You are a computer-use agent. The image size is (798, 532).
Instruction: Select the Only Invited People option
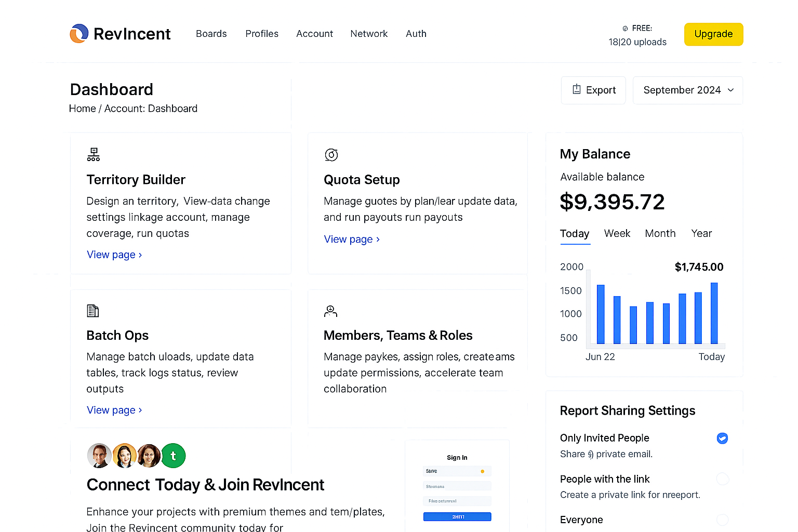coord(722,438)
